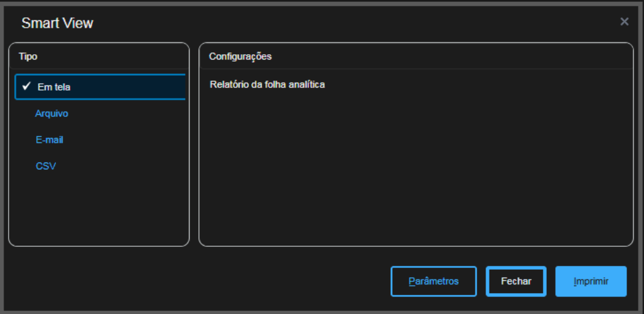The image size is (644, 314).
Task: Click the footer area left of Parâmetros
Action: coord(197,281)
